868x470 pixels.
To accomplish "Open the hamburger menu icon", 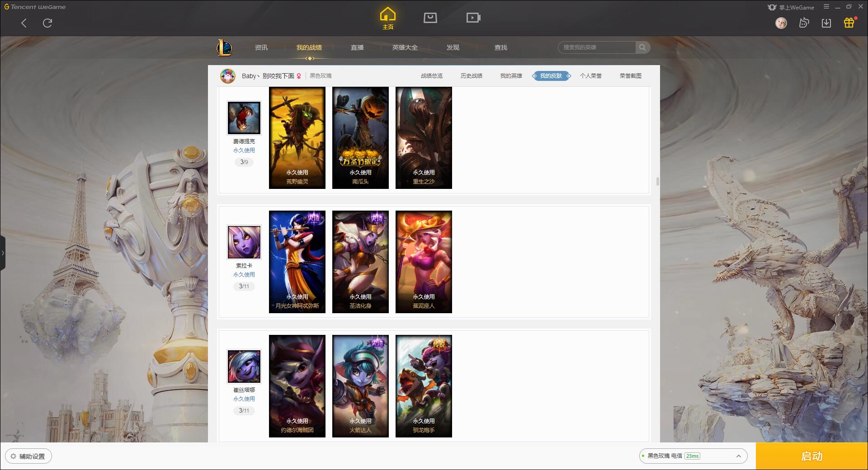I will 826,7.
